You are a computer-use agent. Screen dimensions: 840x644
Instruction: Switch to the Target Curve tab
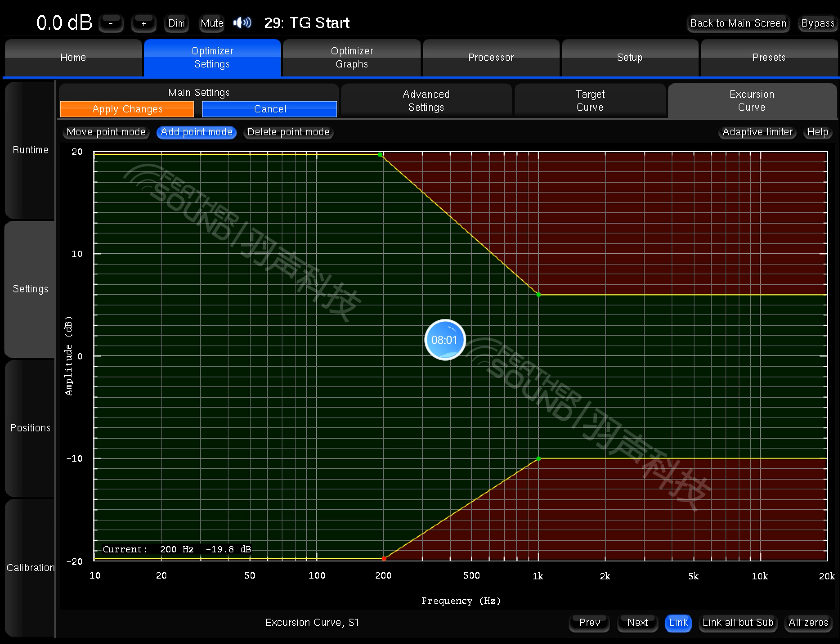pos(589,101)
